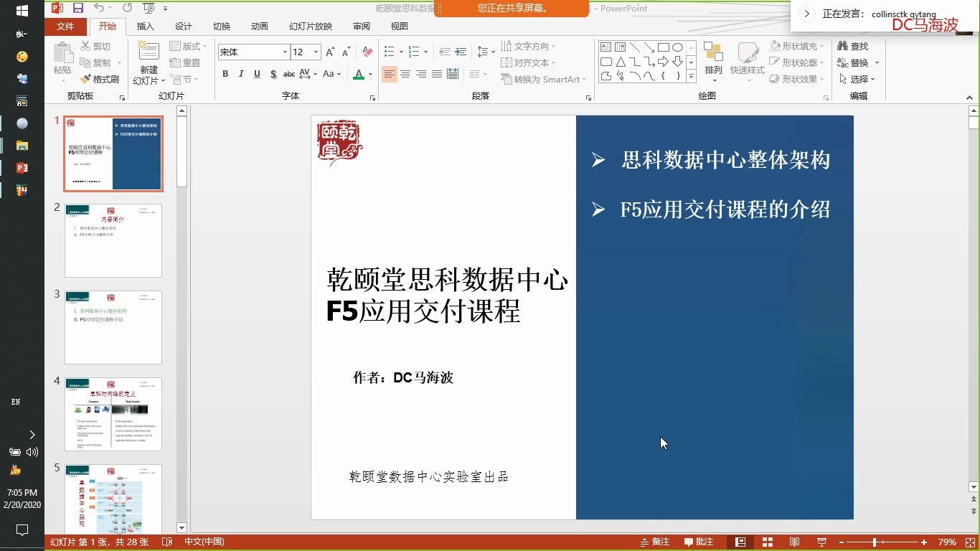Image resolution: width=980 pixels, height=551 pixels.
Task: Open File Explorer in the taskbar
Action: [22, 146]
